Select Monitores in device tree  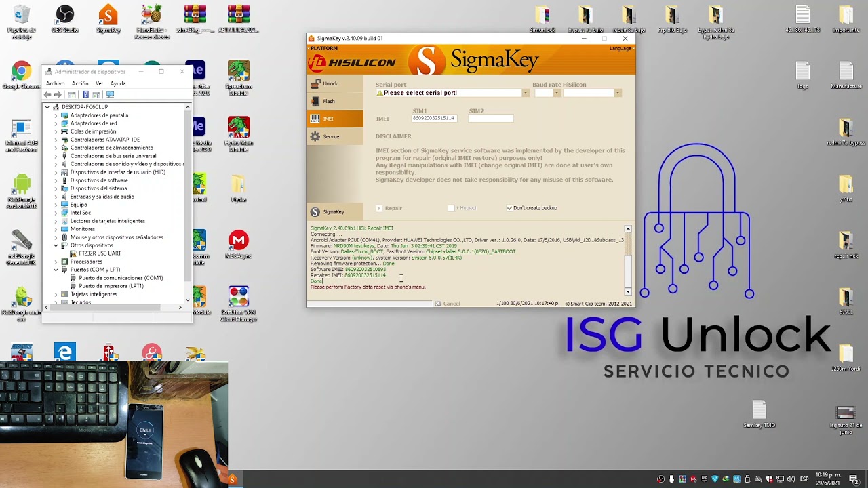tap(83, 229)
